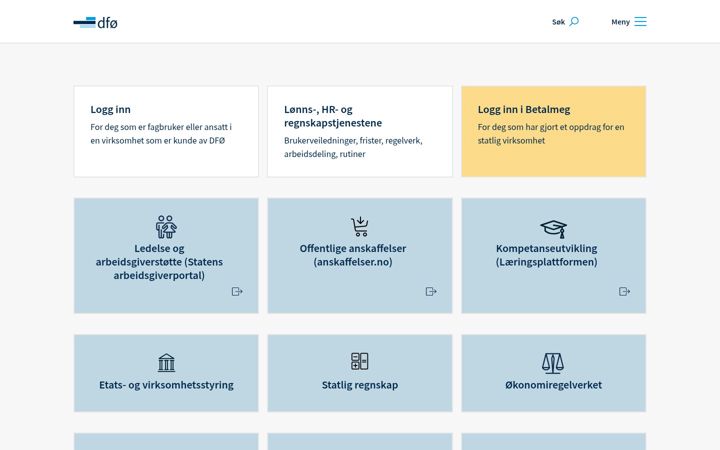
Task: Open the Logg inn card
Action: [166, 131]
